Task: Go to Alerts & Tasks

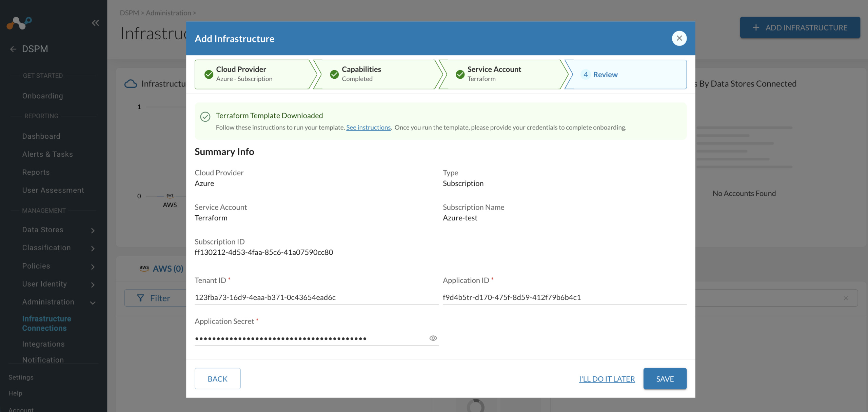Action: [x=47, y=154]
